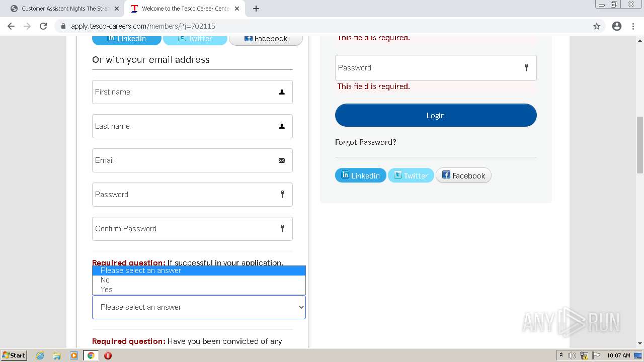The image size is (644, 362).
Task: Open volume control in system tray
Action: [572, 355]
